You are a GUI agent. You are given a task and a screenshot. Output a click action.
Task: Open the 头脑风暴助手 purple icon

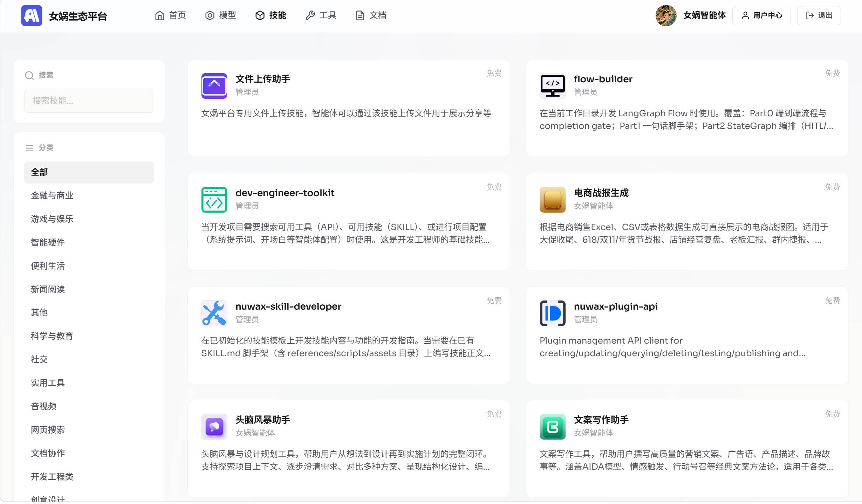pyautogui.click(x=214, y=427)
